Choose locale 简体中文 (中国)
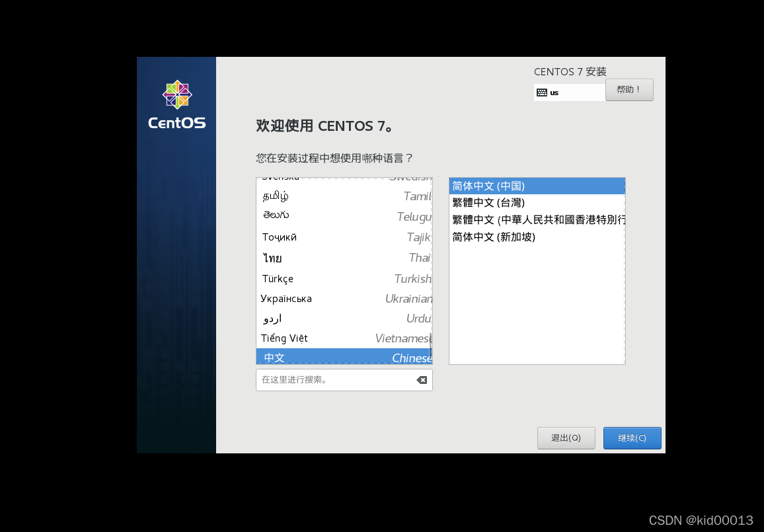This screenshot has height=532, width=764. click(537, 186)
